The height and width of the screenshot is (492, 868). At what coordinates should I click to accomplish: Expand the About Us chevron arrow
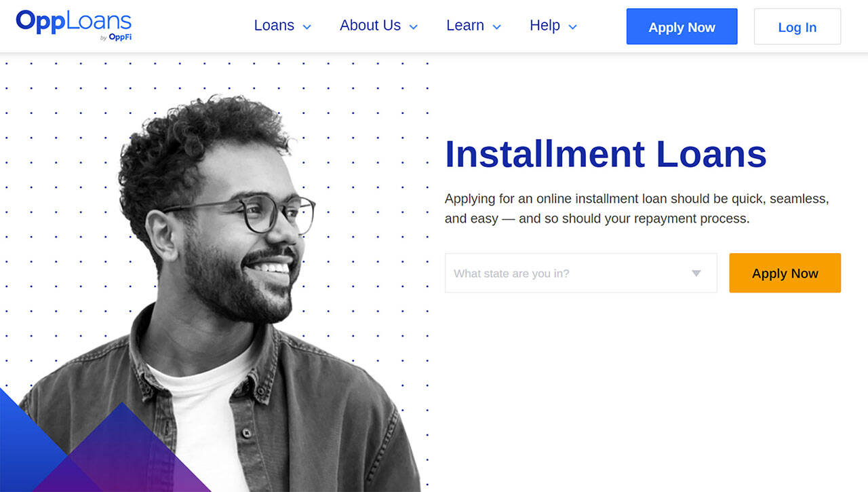click(x=413, y=27)
